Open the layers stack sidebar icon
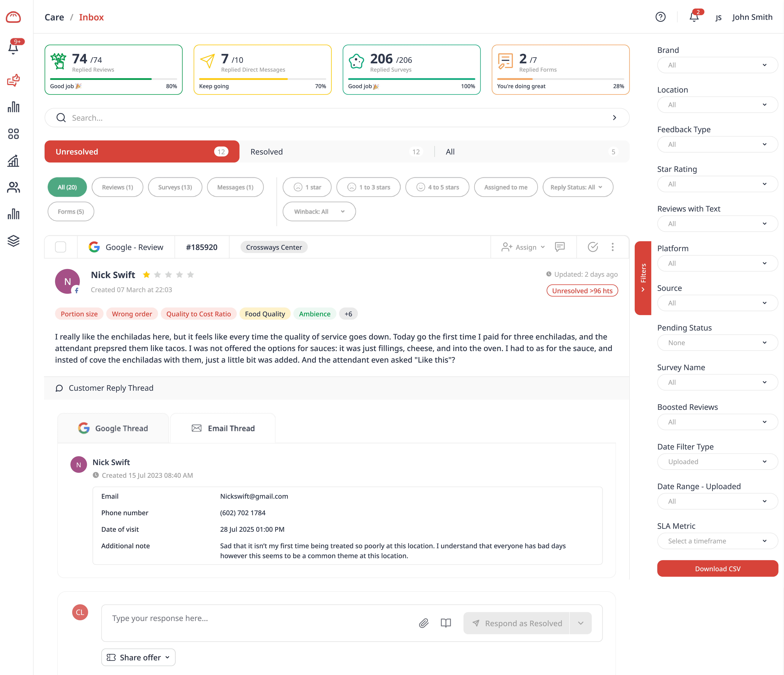This screenshot has height=675, width=784. (x=13, y=241)
